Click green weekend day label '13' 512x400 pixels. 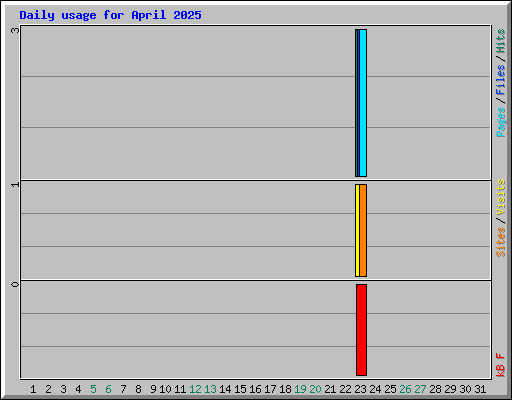click(x=210, y=389)
